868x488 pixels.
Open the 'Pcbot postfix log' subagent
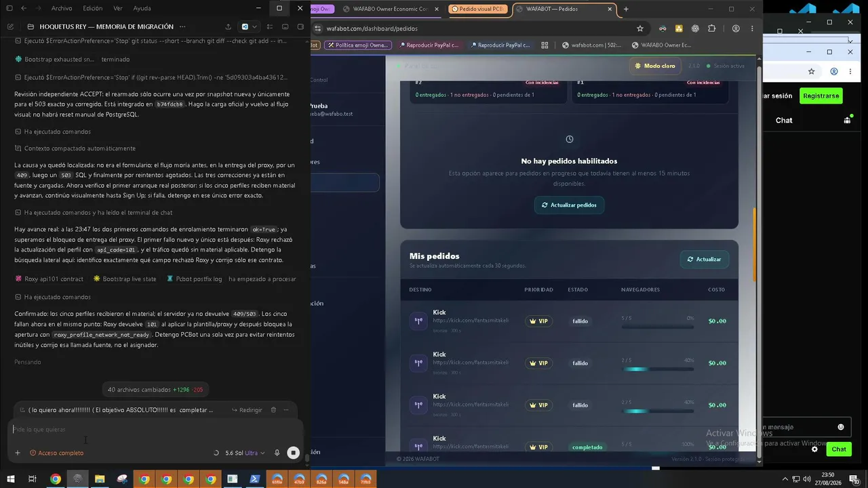point(194,279)
